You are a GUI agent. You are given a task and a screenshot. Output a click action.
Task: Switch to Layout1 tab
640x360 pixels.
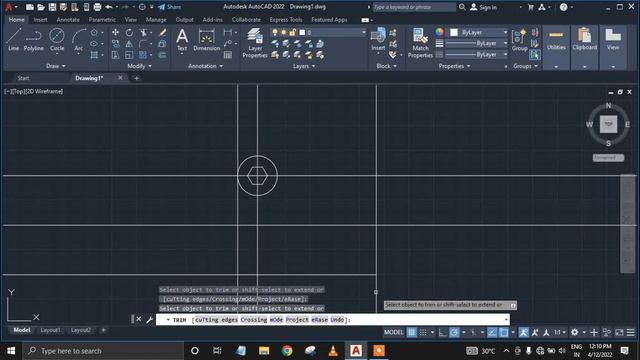click(50, 330)
